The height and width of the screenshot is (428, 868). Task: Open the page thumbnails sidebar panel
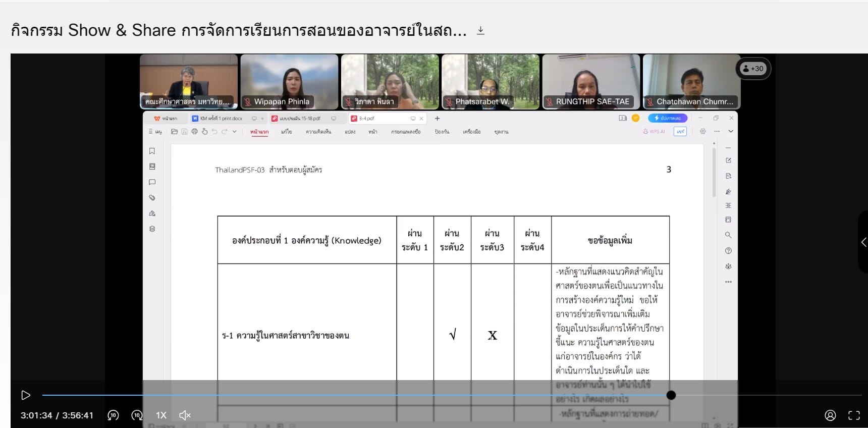tap(152, 167)
